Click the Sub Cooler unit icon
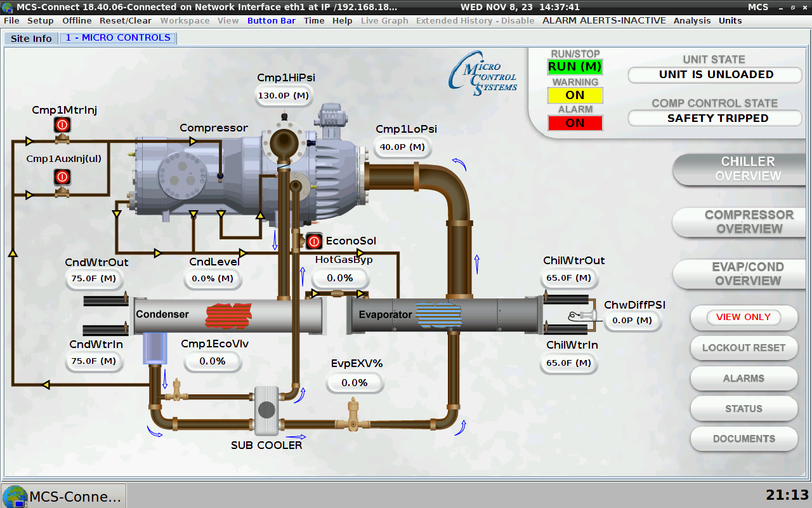Viewport: 812px width, 508px height. 266,410
